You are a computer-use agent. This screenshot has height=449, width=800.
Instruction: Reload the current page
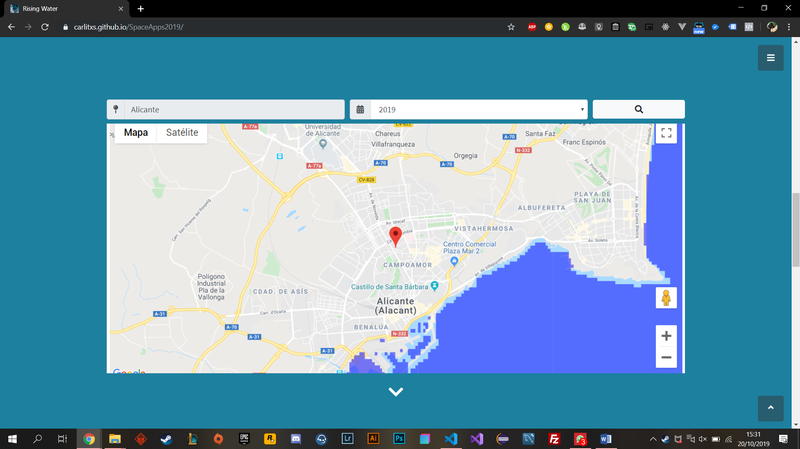45,27
